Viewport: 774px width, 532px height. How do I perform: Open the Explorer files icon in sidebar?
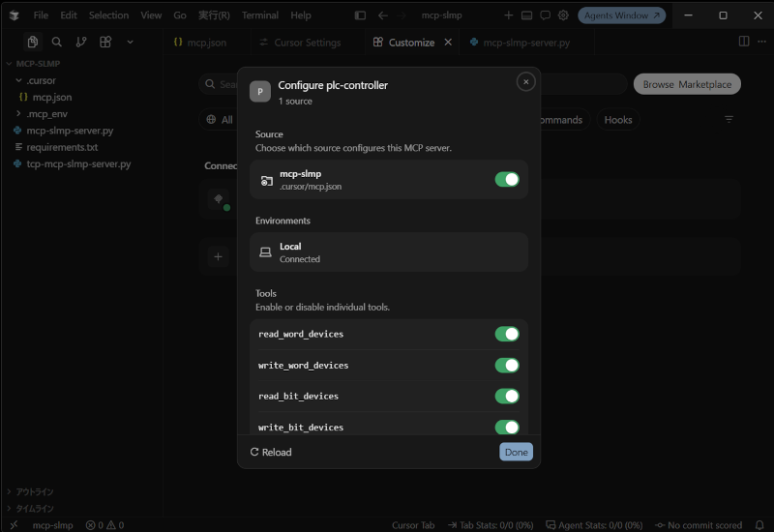[33, 42]
